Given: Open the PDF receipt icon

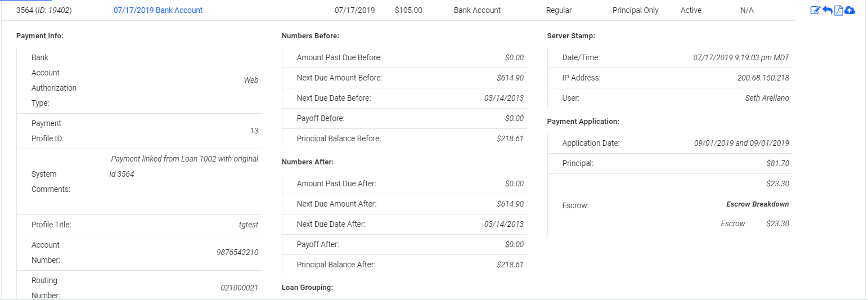Looking at the screenshot, I should (x=838, y=10).
